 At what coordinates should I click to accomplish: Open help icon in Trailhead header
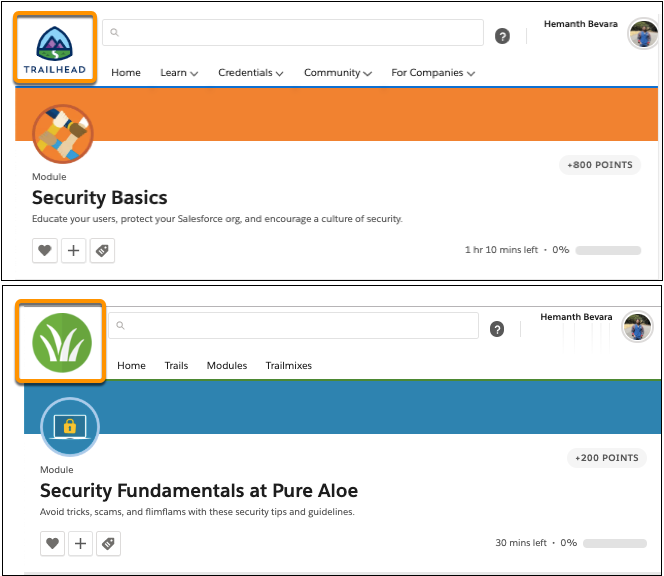502,36
